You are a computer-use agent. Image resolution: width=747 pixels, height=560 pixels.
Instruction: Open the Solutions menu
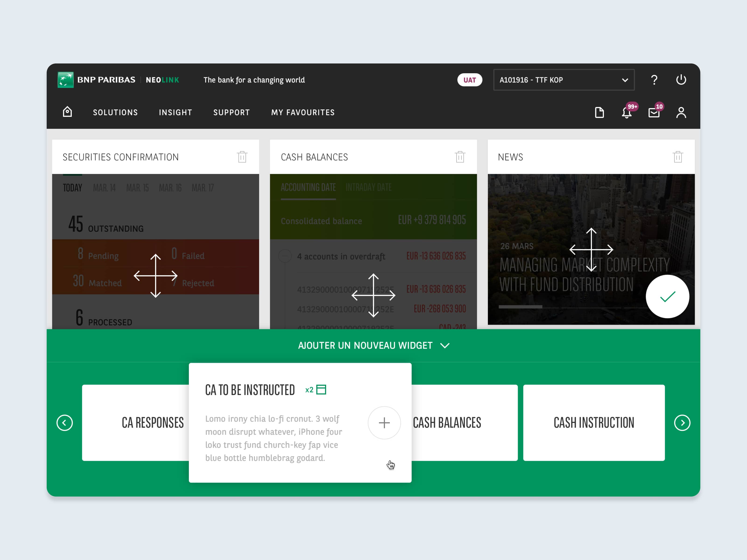pos(115,112)
